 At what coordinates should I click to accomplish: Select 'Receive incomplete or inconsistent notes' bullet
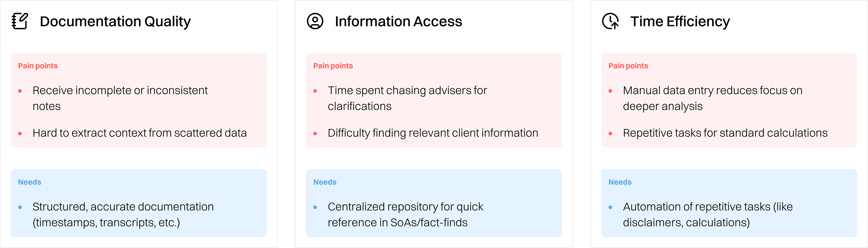pos(120,98)
